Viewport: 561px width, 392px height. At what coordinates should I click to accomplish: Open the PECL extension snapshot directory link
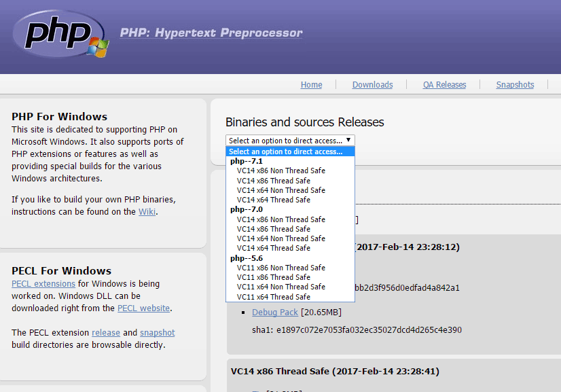(158, 333)
